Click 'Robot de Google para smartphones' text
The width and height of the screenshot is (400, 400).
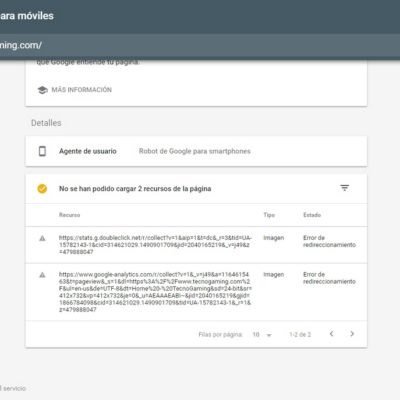pos(195,151)
